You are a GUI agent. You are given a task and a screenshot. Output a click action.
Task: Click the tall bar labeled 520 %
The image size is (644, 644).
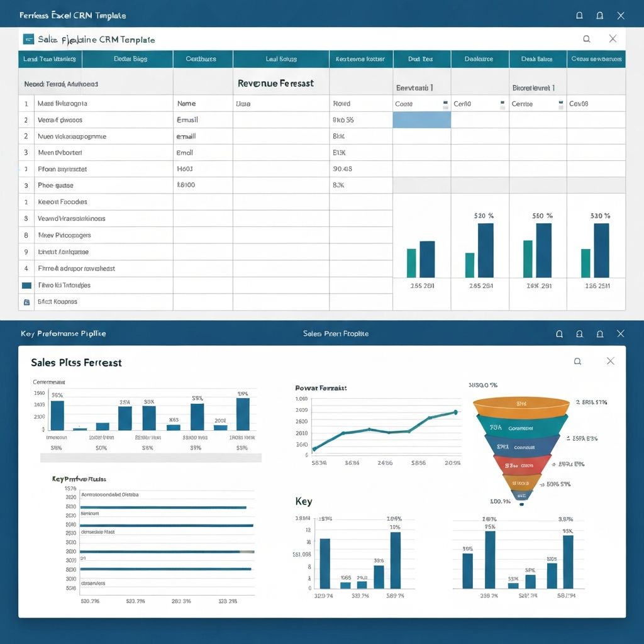(486, 250)
